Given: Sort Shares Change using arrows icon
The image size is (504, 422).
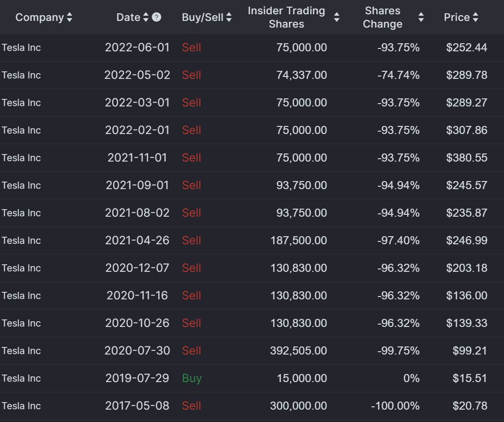Looking at the screenshot, I should (x=421, y=18).
